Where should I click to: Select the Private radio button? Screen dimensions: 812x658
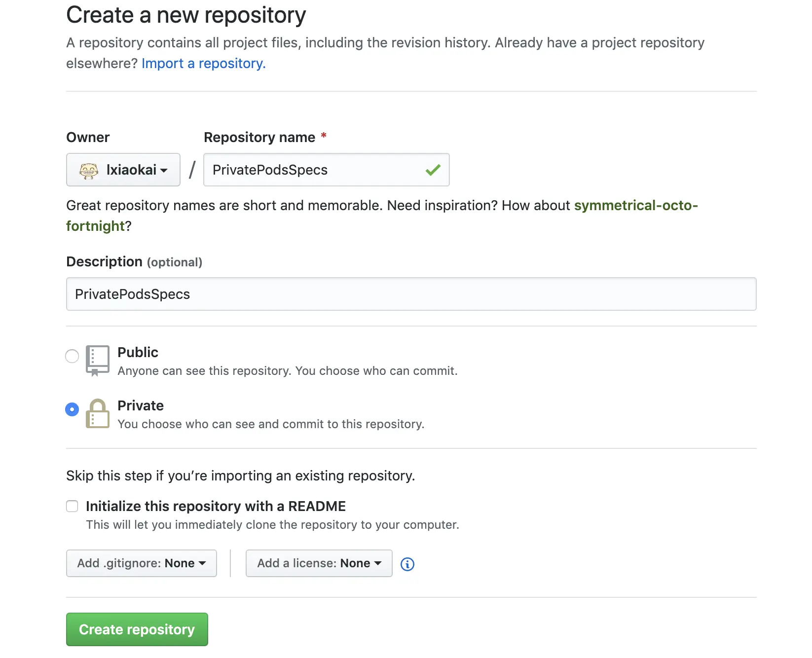(x=72, y=409)
